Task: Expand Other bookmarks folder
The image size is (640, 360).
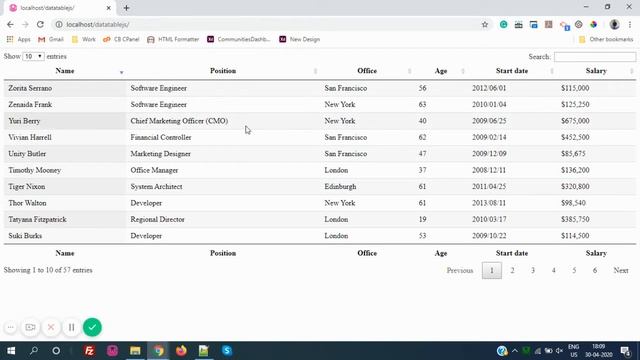Action: tap(606, 39)
